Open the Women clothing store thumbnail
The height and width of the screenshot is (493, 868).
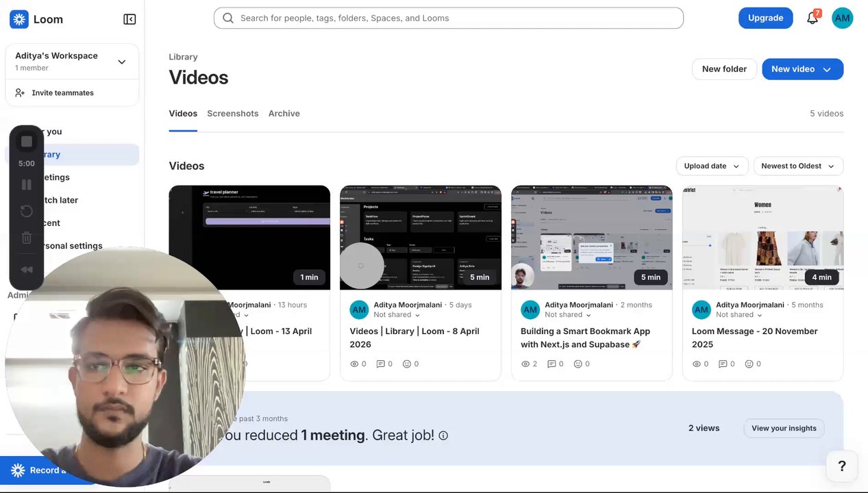[763, 238]
